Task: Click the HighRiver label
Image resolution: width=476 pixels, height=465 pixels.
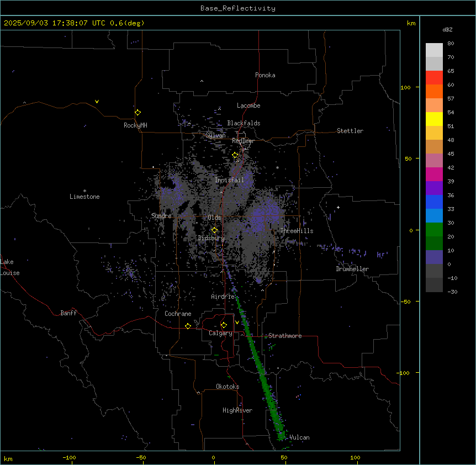Action: pos(237,410)
